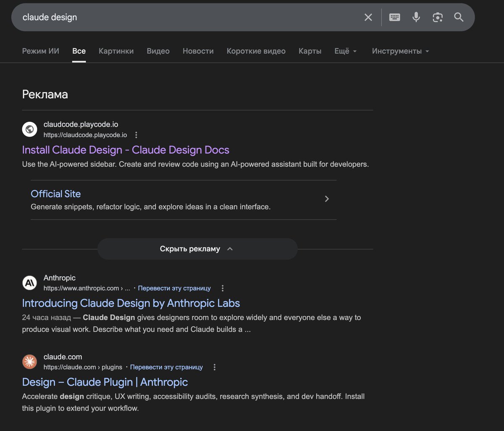Screen dimensions: 504x431
Task: Click the globe favicon of claudcode.playcode.io
Action: click(x=30, y=129)
